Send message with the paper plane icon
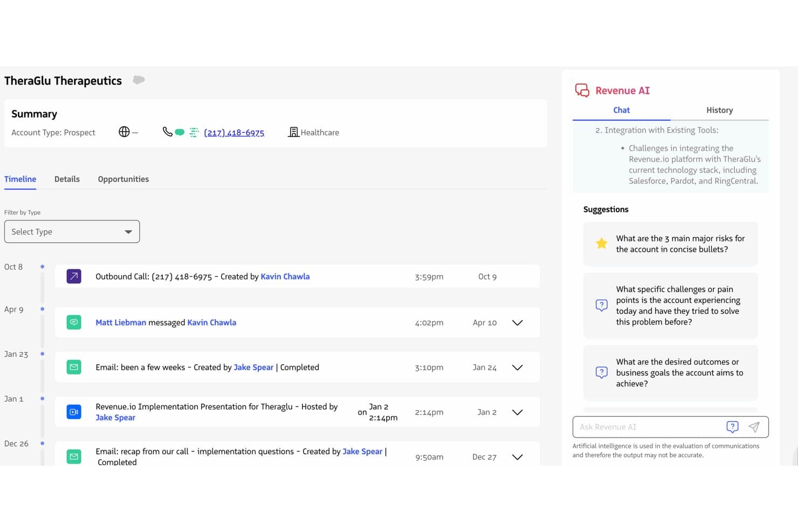798x532 pixels. (754, 427)
